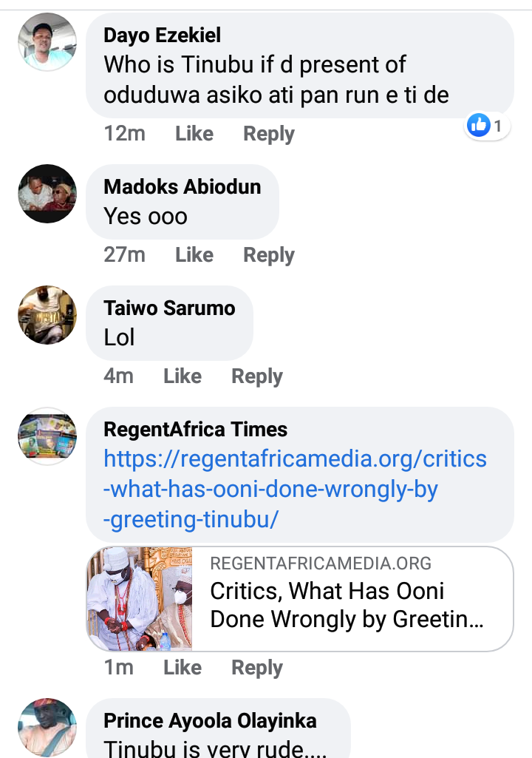532x758 pixels.
Task: Tap RegentAfrica Times profile avatar
Action: 47,436
